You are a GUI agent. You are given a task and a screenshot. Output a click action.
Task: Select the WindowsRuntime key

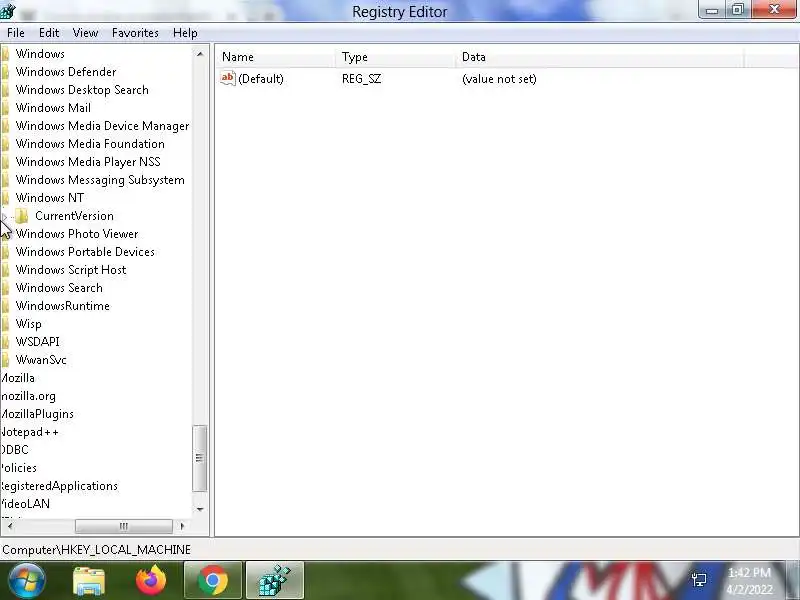click(63, 306)
